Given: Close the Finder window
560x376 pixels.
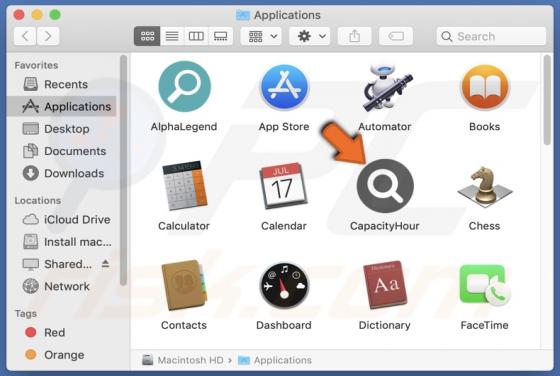Looking at the screenshot, I should pyautogui.click(x=19, y=15).
